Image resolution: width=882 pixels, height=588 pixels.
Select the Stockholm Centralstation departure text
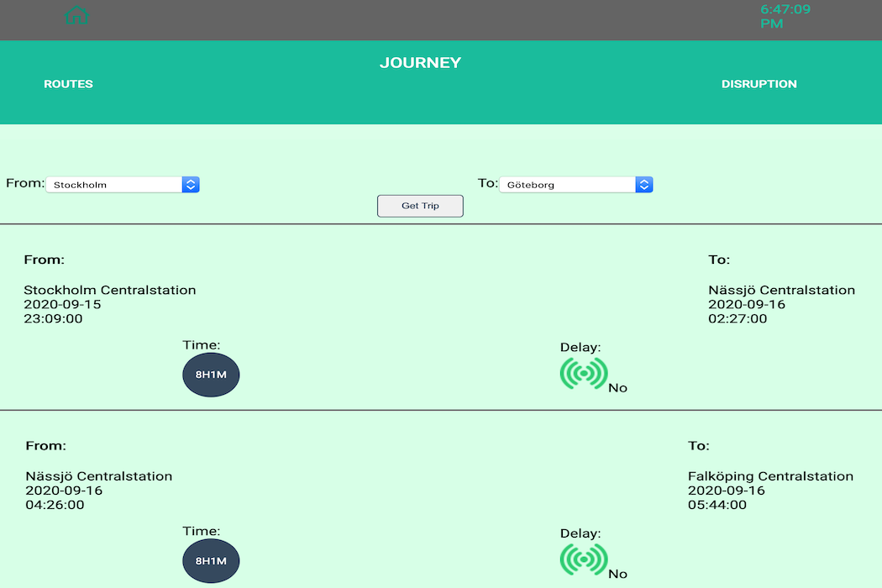click(110, 291)
